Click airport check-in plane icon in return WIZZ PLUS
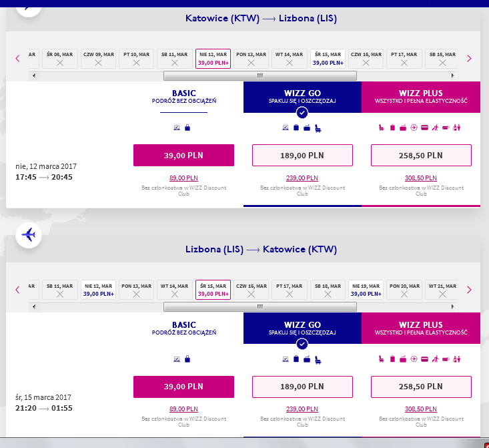Image resolution: width=489 pixels, height=448 pixels. [414, 359]
